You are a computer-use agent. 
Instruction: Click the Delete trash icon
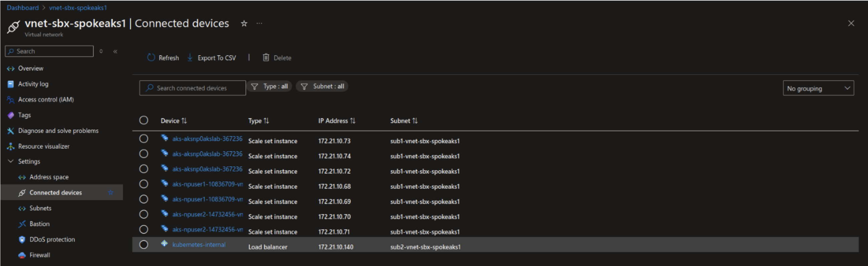(x=266, y=58)
